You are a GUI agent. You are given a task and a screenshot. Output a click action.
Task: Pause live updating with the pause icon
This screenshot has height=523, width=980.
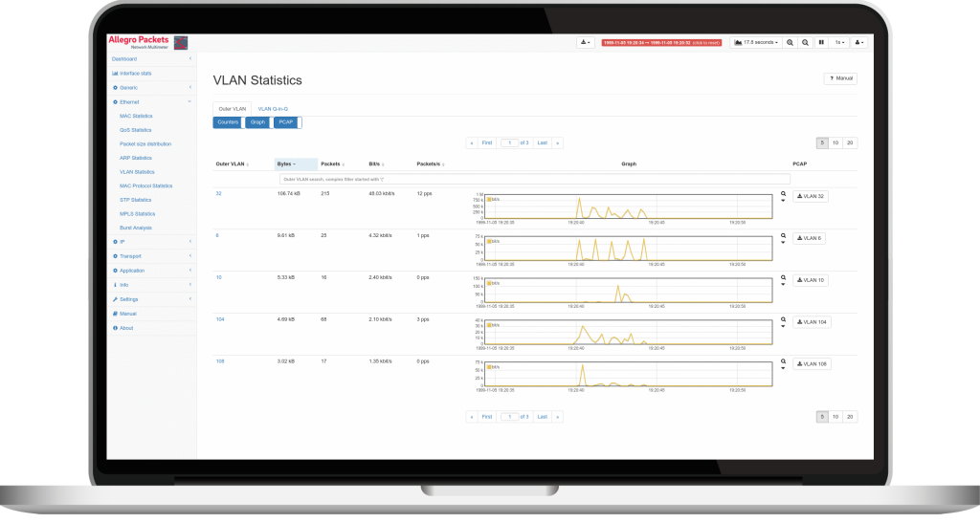(820, 43)
